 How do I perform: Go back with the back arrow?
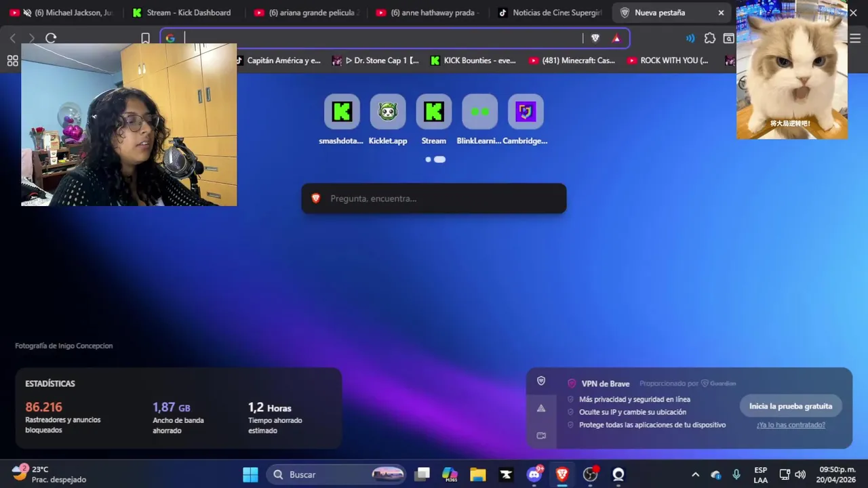click(x=13, y=39)
